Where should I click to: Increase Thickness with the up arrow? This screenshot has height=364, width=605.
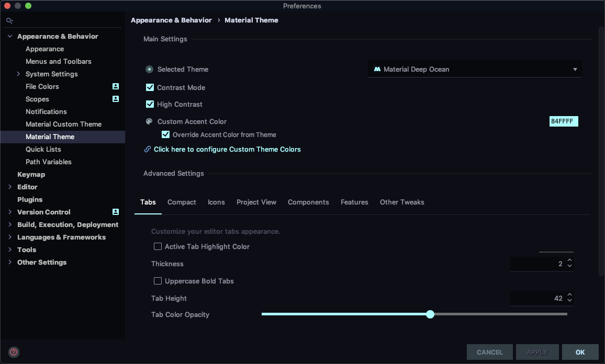point(569,260)
